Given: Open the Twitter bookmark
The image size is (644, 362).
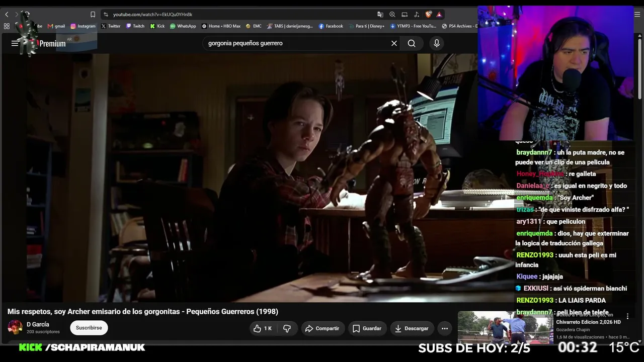Looking at the screenshot, I should pos(111,26).
